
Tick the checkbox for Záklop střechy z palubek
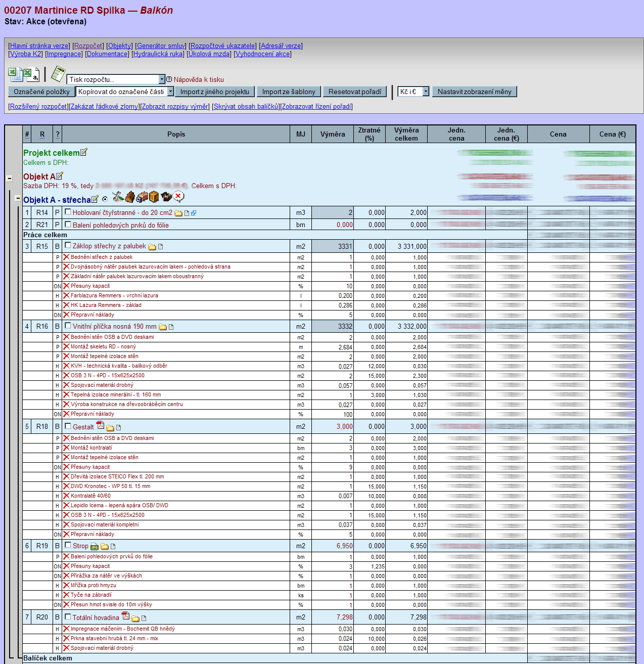68,245
